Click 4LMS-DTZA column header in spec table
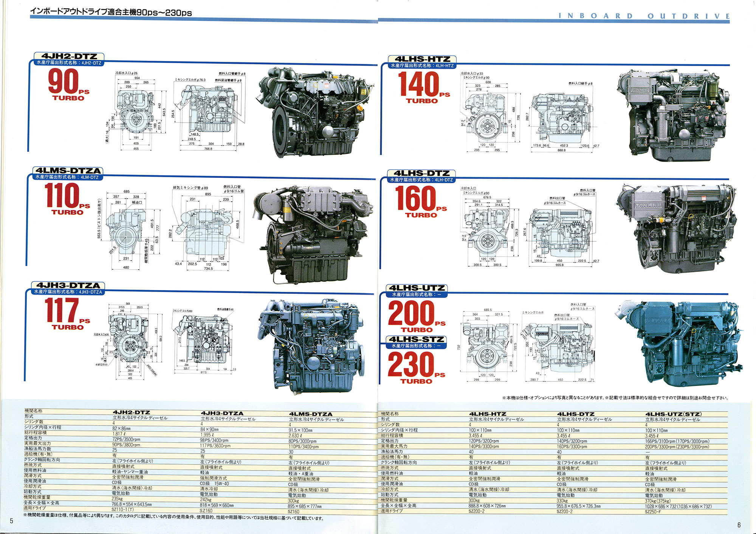 tap(311, 414)
